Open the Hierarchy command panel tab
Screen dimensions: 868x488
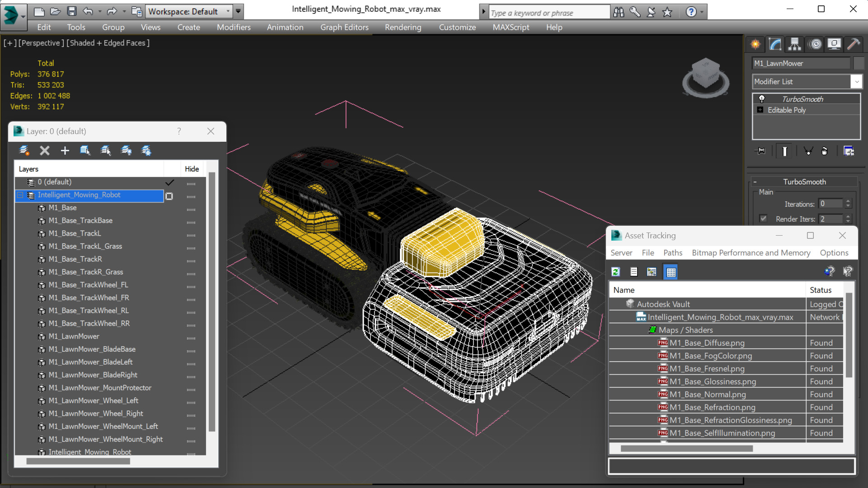pyautogui.click(x=794, y=44)
